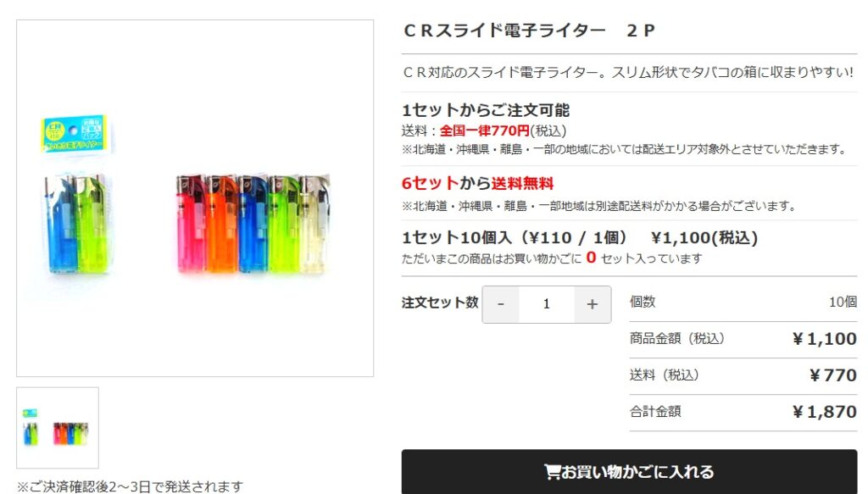Viewport: 868px width, 494px height.
Task: Click the 商品金額 ¥1,100 amount
Action: click(x=824, y=339)
